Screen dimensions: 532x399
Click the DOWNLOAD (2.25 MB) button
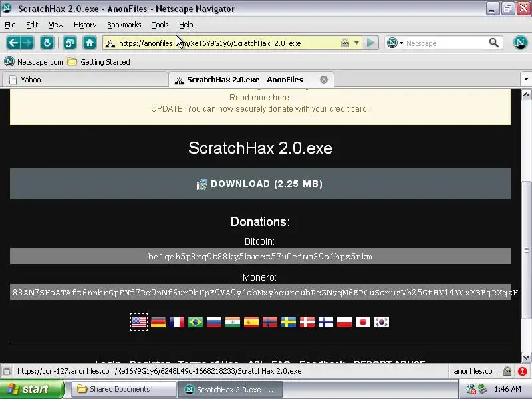pyautogui.click(x=260, y=184)
